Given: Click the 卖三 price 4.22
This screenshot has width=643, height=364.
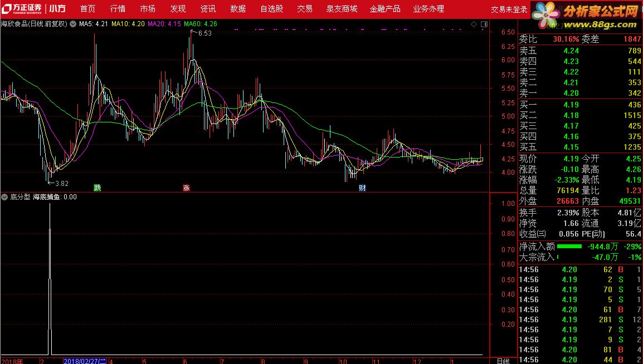Looking at the screenshot, I should (571, 72).
